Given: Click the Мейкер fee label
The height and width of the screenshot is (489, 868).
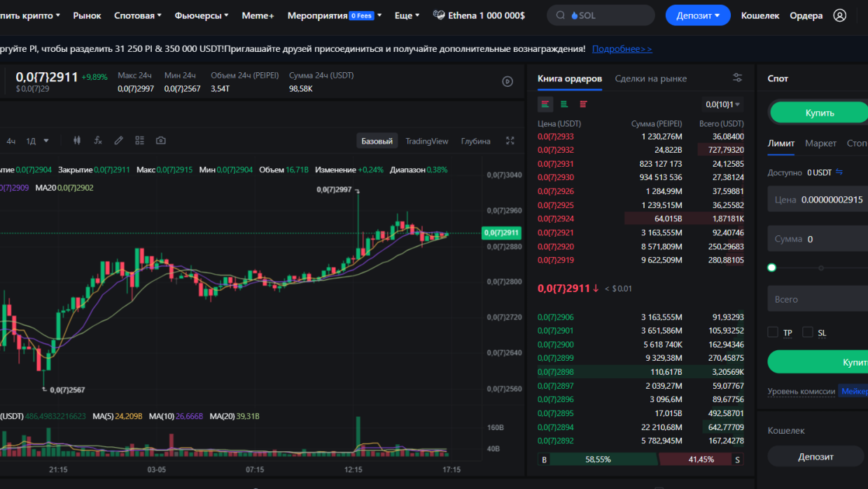Looking at the screenshot, I should click(x=854, y=392).
